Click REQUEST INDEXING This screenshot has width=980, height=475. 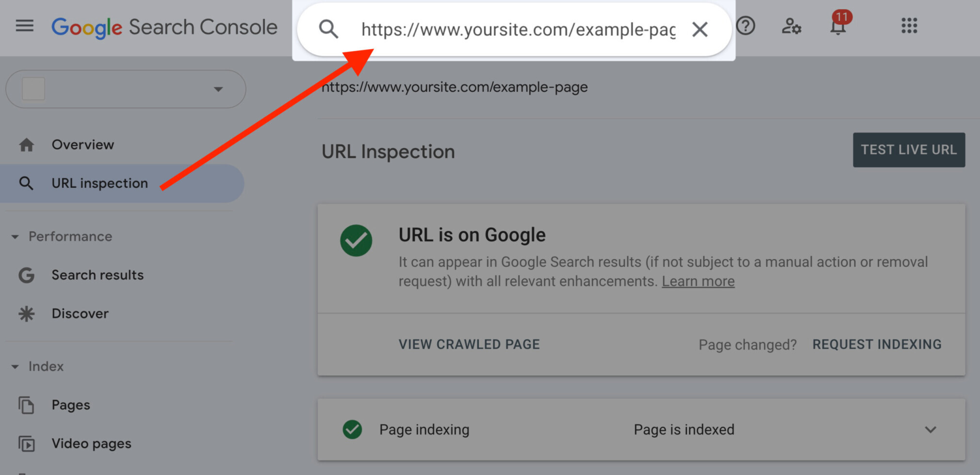click(x=877, y=344)
